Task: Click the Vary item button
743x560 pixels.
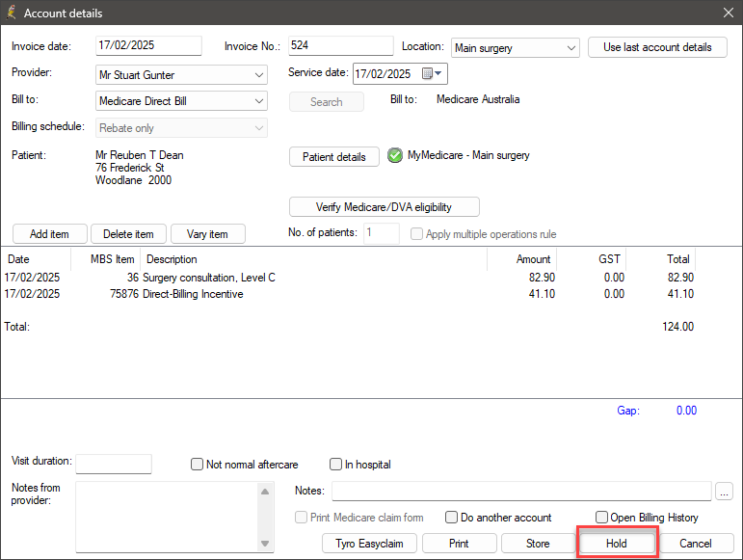Action: click(x=207, y=234)
